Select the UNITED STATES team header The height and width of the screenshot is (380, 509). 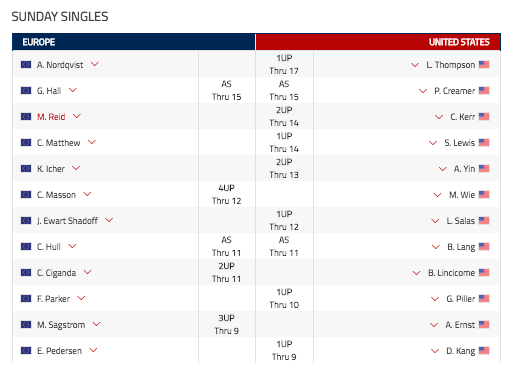tap(378, 42)
